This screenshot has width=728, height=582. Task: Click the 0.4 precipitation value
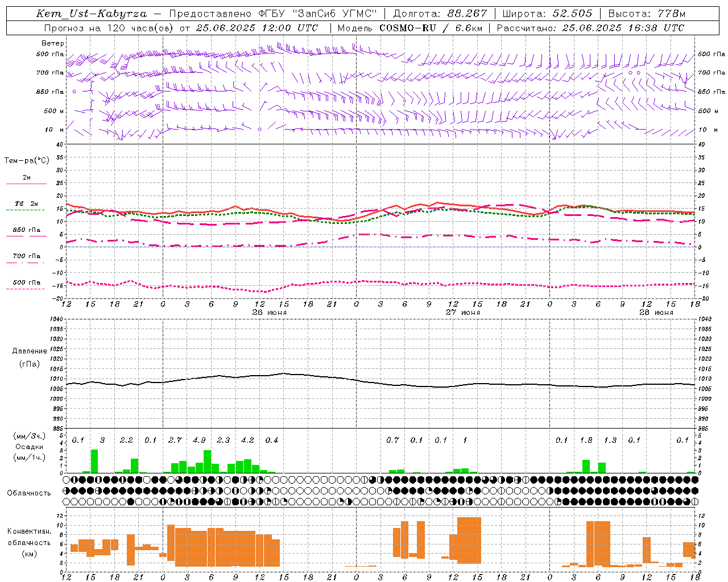point(272,440)
